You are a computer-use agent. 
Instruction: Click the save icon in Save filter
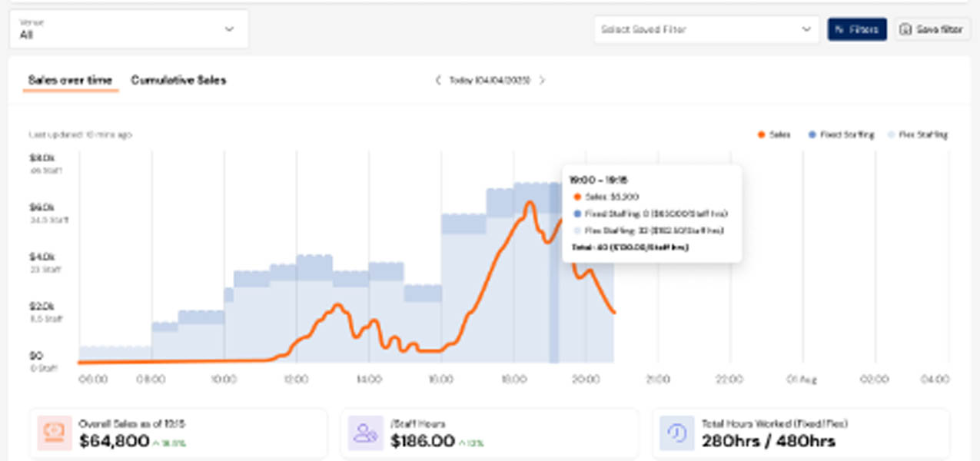point(906,29)
